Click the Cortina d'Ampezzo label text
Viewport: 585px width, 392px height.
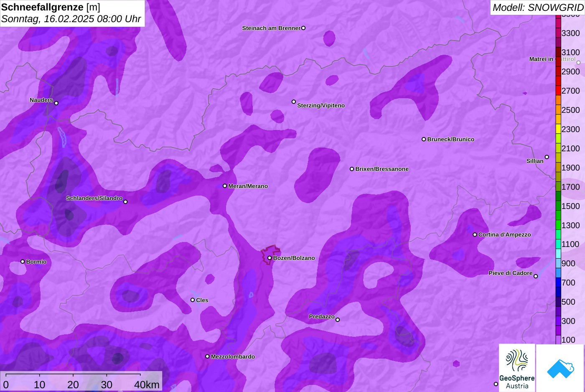[505, 234]
